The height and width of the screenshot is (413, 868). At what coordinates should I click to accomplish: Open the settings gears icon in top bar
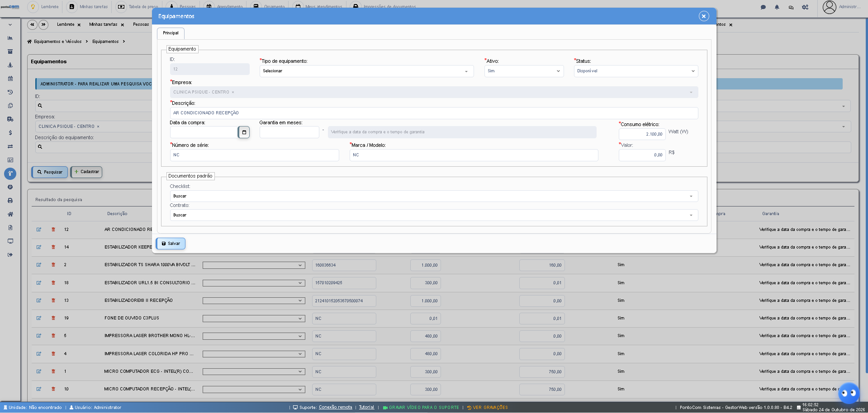coord(805,7)
